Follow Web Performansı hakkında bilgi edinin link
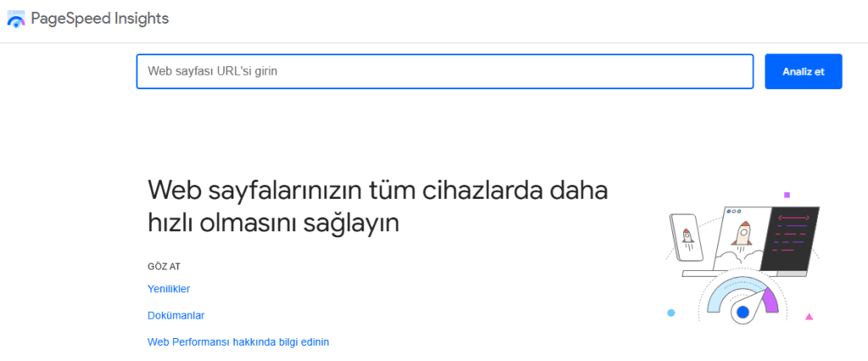Image resolution: width=868 pixels, height=361 pixels. [x=238, y=342]
